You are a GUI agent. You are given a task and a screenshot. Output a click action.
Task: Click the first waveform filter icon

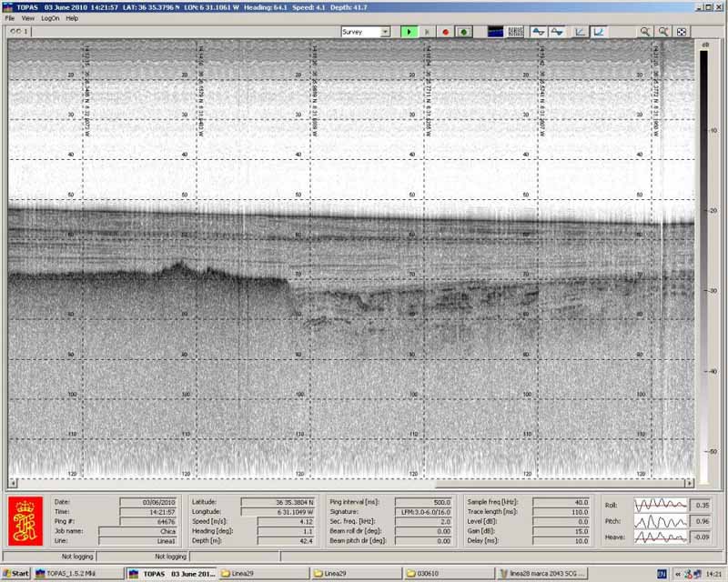click(x=539, y=32)
